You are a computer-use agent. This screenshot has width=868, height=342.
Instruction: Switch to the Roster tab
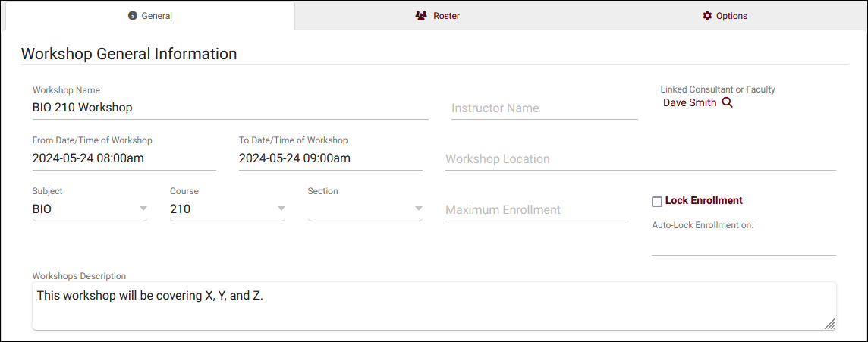pyautogui.click(x=438, y=16)
